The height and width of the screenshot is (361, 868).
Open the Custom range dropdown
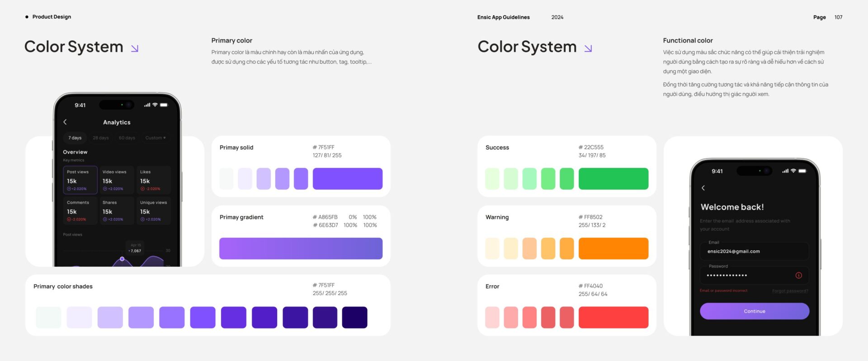[156, 138]
